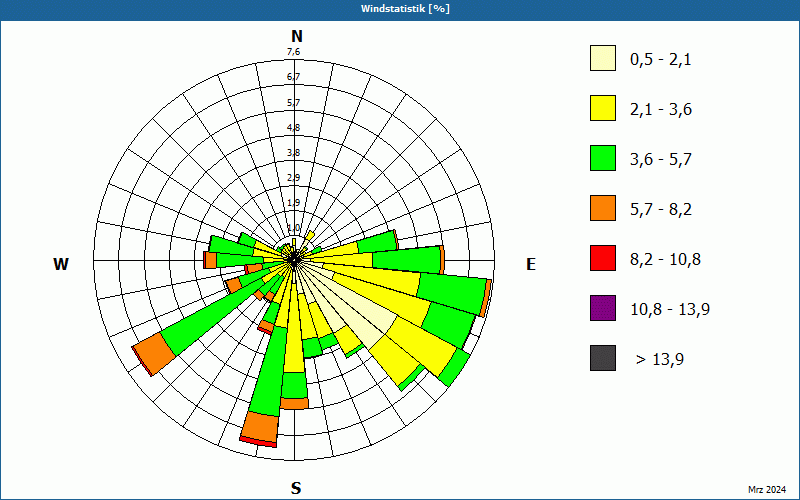Click the radial axis value 5,7

point(293,102)
